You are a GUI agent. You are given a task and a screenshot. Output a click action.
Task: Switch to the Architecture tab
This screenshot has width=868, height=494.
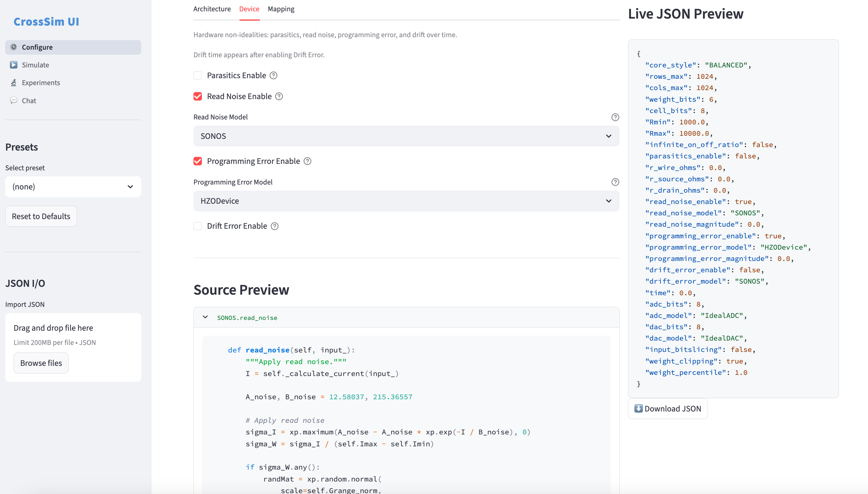click(x=212, y=9)
